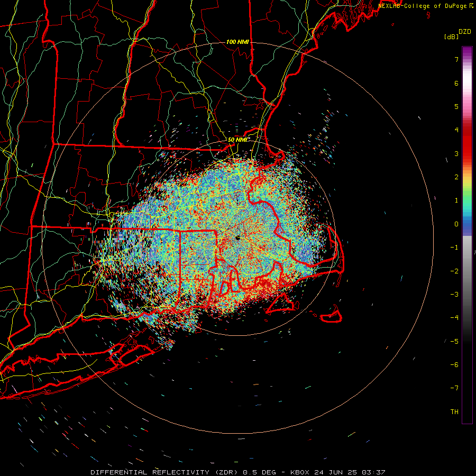
Task: Select the -5 value on the scale
Action: [454, 341]
